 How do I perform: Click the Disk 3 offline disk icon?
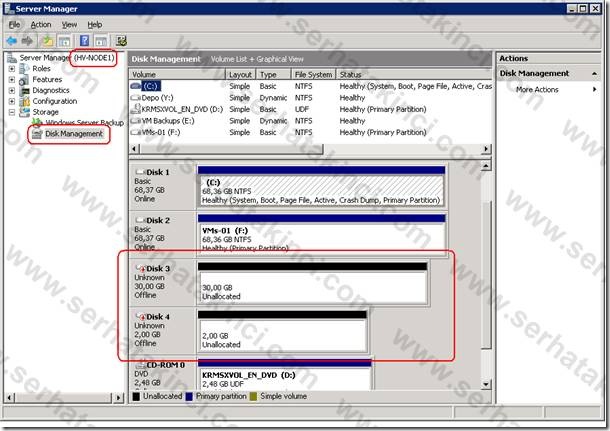(x=140, y=268)
